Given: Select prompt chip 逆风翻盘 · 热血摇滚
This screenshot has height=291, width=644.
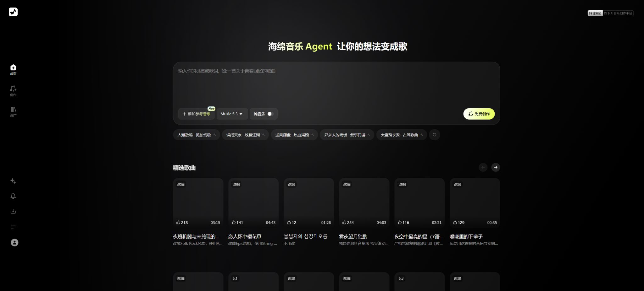Looking at the screenshot, I should tap(294, 135).
